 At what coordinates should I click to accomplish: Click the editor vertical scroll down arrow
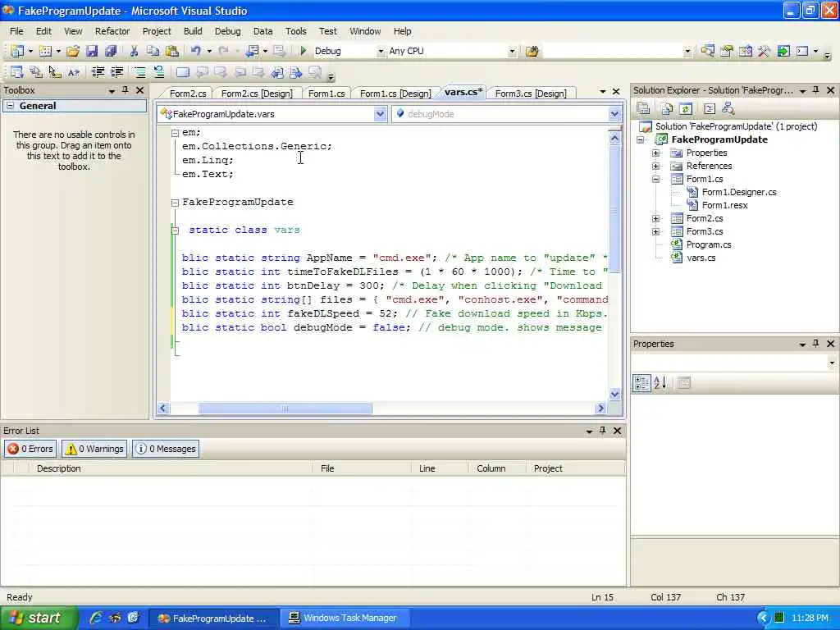[614, 395]
